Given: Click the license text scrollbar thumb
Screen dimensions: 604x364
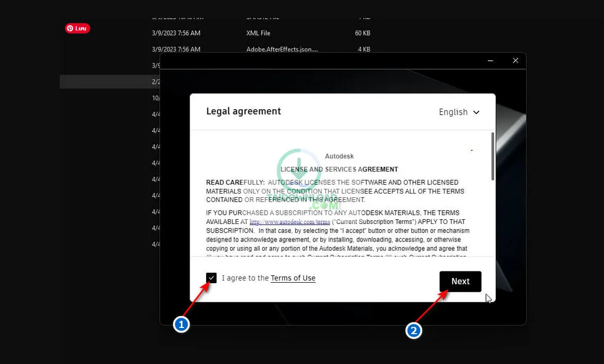Looking at the screenshot, I should point(493,156).
